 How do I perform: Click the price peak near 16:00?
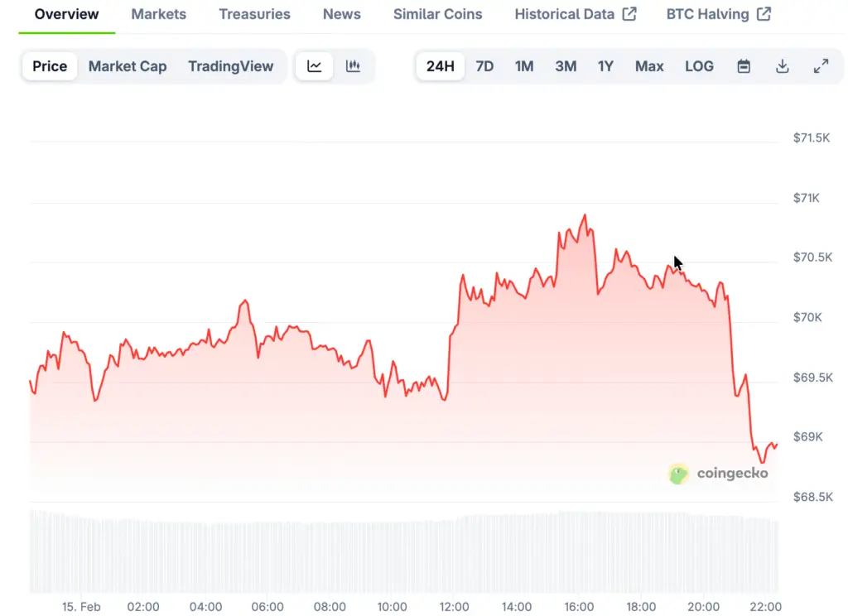point(585,215)
